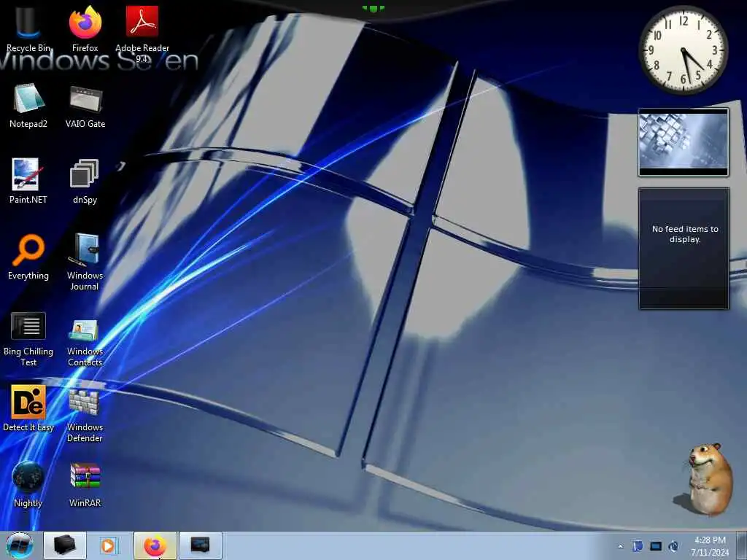747x560 pixels.
Task: Click the Action Center flag tray icon
Action: (638, 545)
